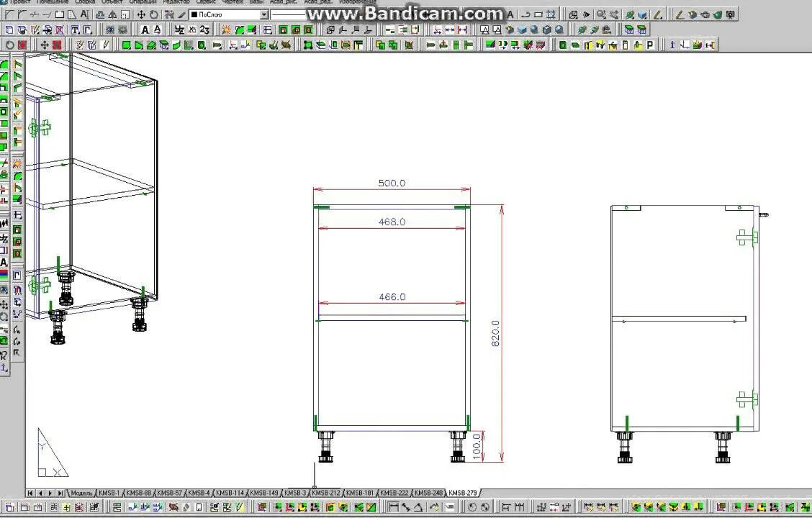Click the 500.0 width dimension text
Viewport: 812px width, 518px height.
point(392,183)
